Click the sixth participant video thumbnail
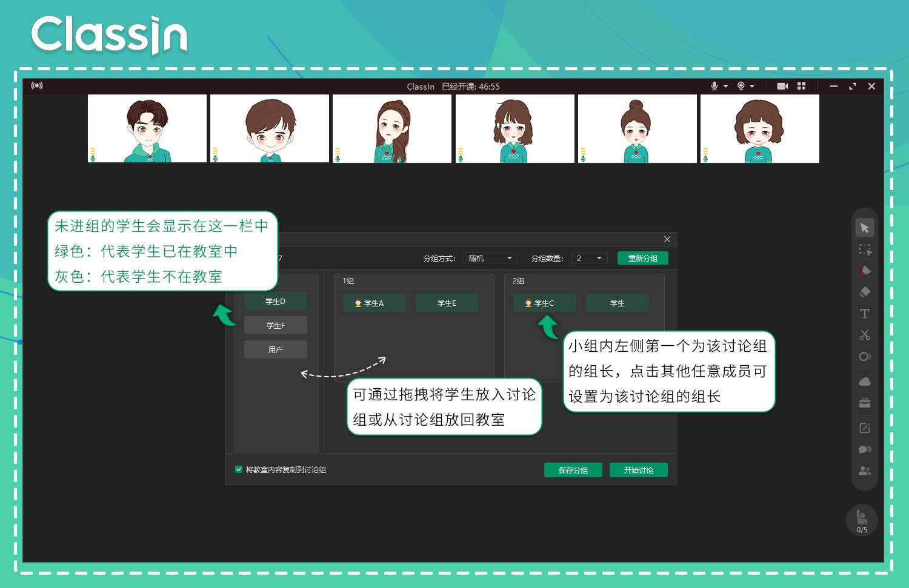 click(759, 128)
